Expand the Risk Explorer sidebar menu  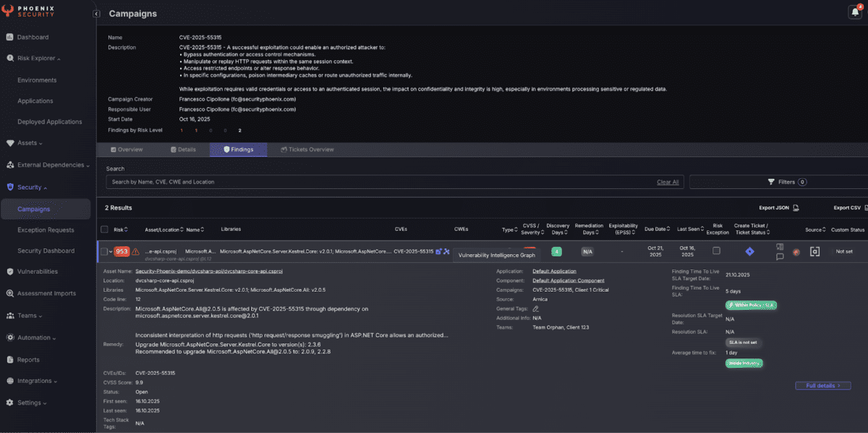39,58
